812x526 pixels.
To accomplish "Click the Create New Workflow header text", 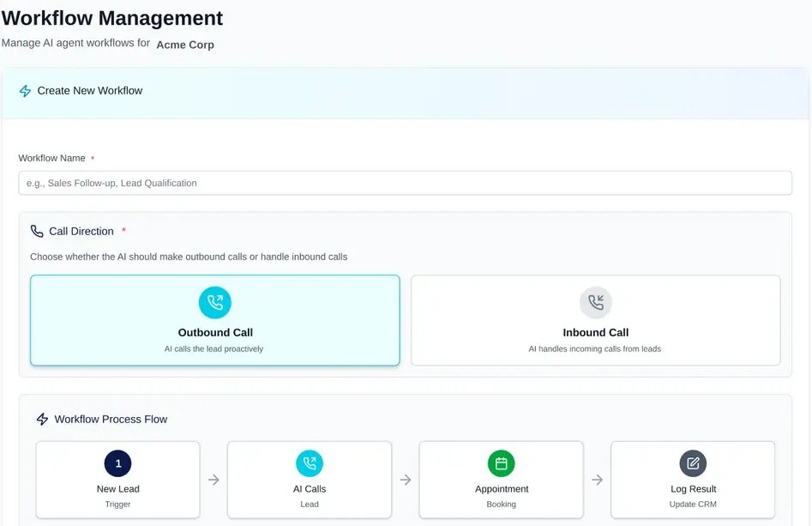I will tap(89, 91).
